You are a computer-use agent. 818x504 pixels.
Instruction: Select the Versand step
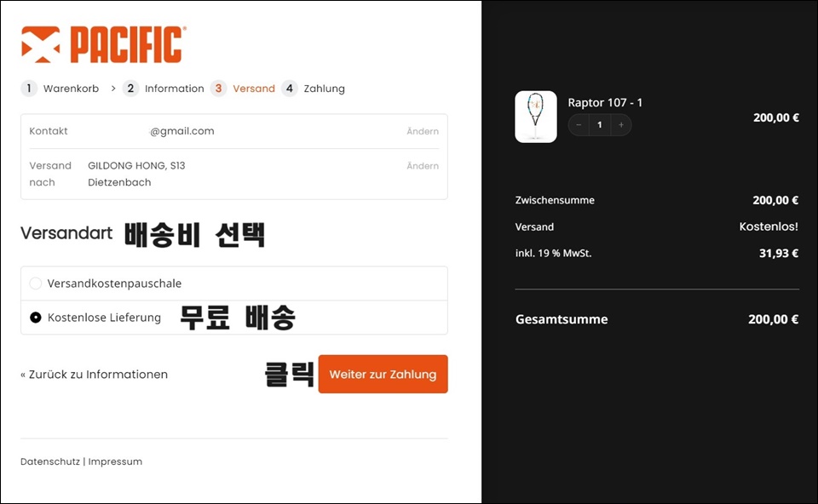243,89
